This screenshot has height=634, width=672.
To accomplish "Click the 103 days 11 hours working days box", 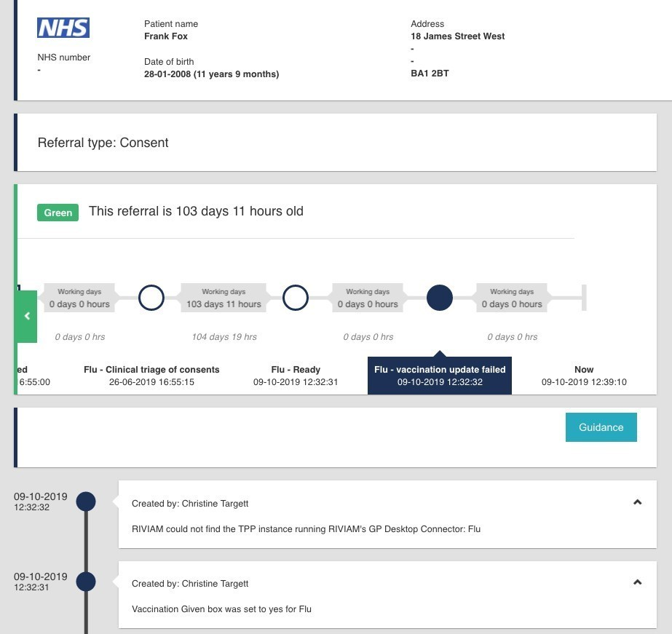I will click(x=224, y=298).
